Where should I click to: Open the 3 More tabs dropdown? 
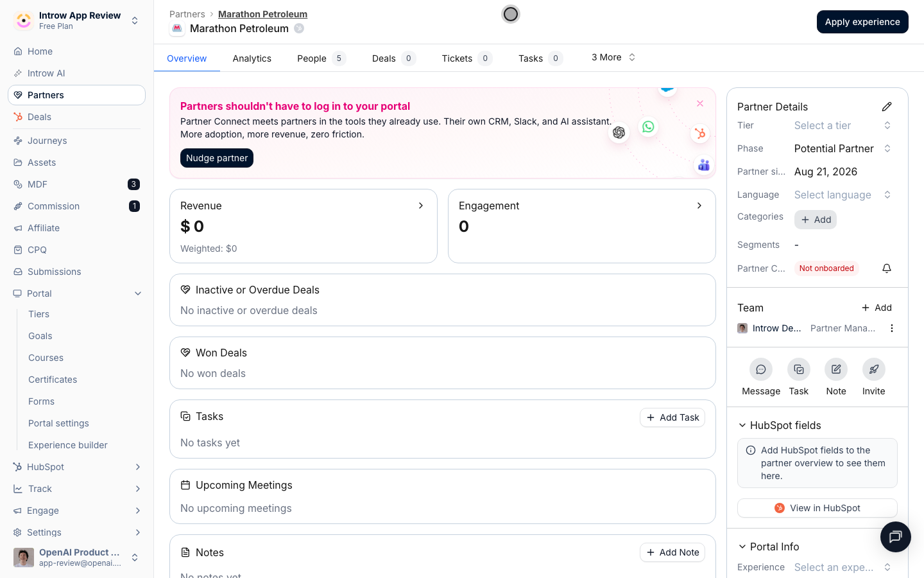point(613,57)
